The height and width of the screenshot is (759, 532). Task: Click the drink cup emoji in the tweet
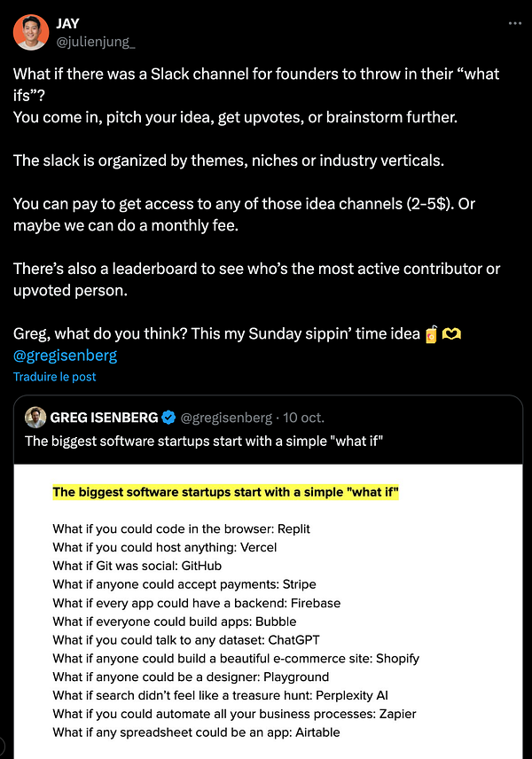pyautogui.click(x=432, y=334)
